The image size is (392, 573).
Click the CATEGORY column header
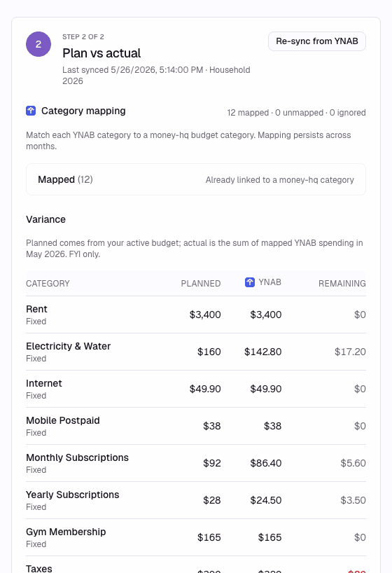[x=48, y=284]
